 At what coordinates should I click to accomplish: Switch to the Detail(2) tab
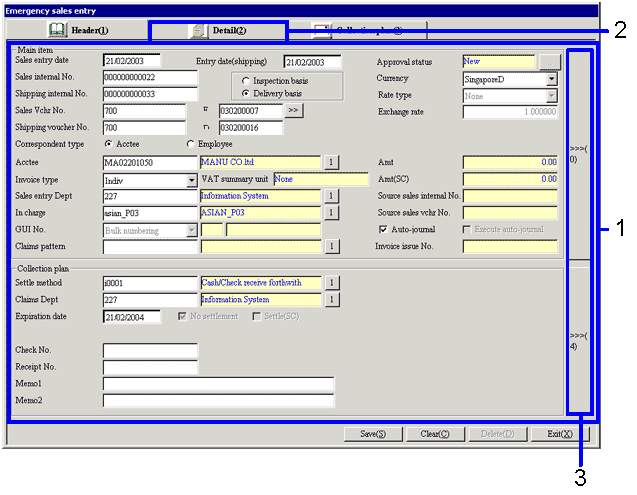coord(218,30)
